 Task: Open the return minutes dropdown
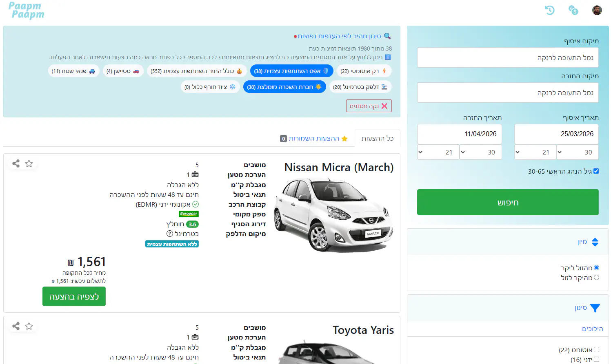[x=481, y=152]
